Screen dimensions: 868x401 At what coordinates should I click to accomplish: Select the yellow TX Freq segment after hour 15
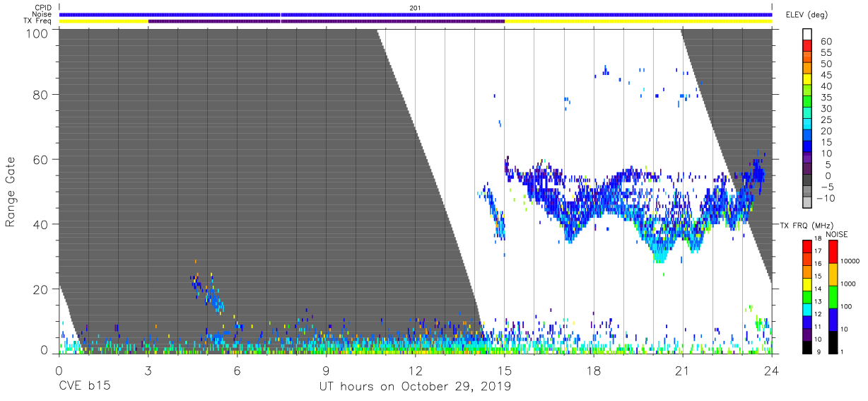[638, 21]
